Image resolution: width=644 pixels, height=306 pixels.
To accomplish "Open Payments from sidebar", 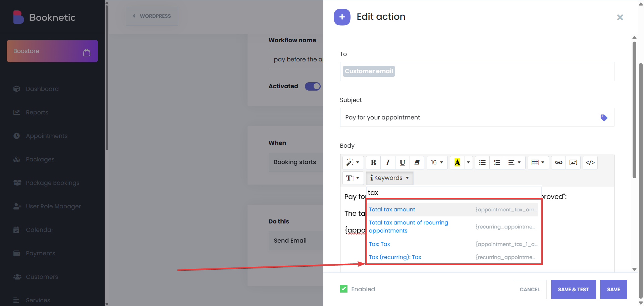I will (x=41, y=253).
